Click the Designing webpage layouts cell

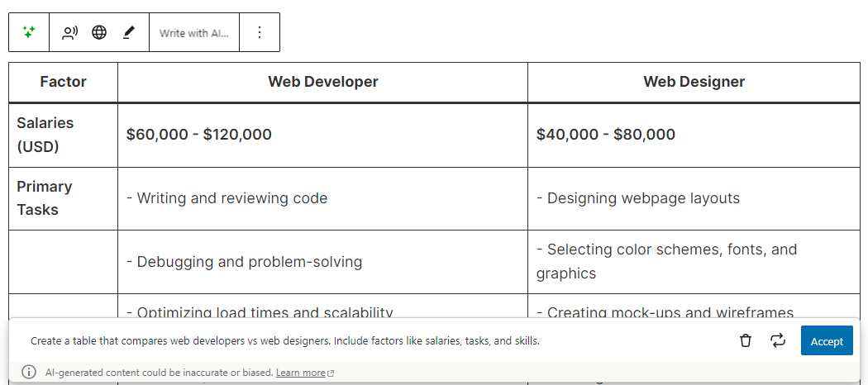tap(638, 198)
